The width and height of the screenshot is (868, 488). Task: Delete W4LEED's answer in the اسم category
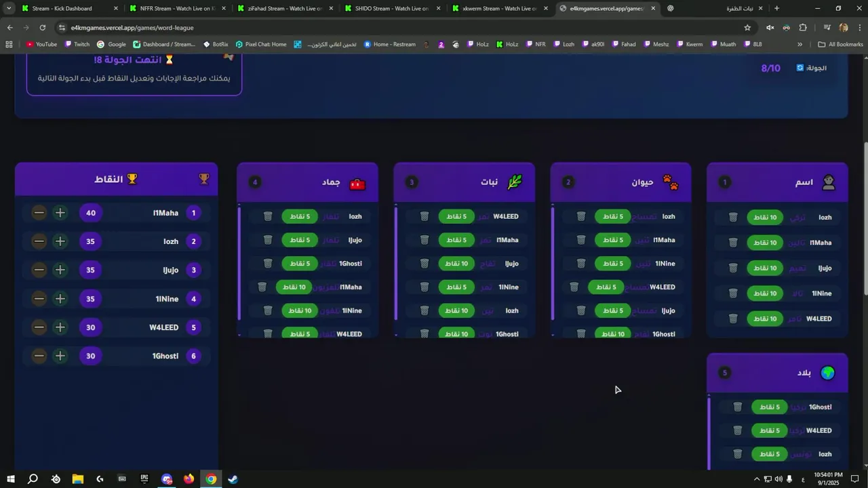point(733,318)
